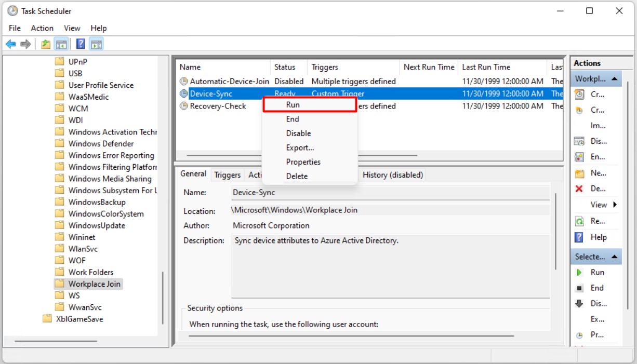Click the green Refresh icon in Actions

click(579, 221)
